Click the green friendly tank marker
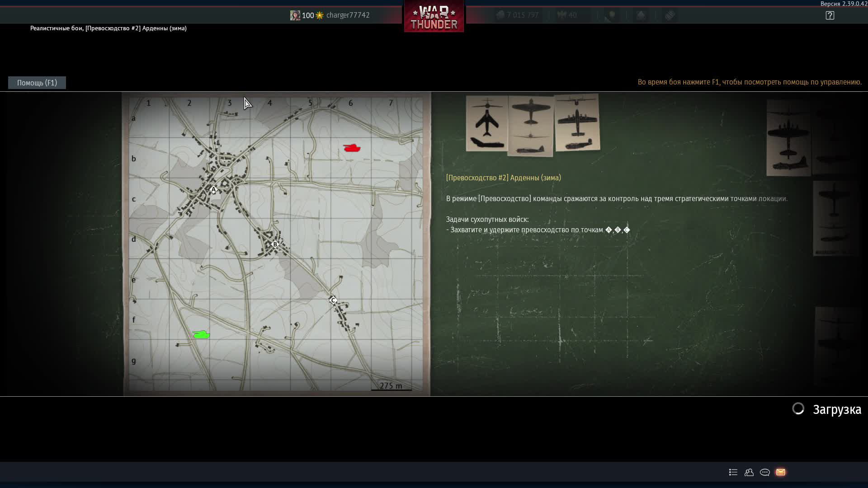868x488 pixels. tap(201, 334)
